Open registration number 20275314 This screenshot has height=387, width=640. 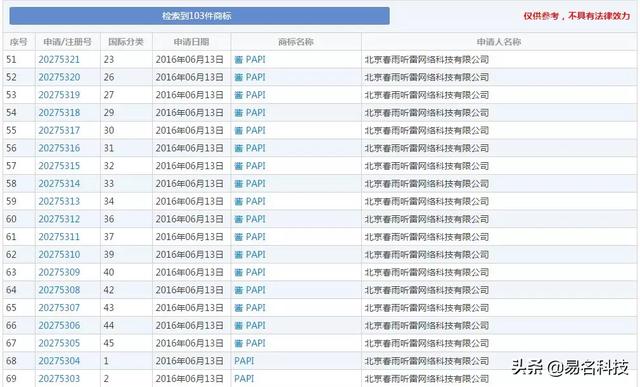pyautogui.click(x=59, y=184)
